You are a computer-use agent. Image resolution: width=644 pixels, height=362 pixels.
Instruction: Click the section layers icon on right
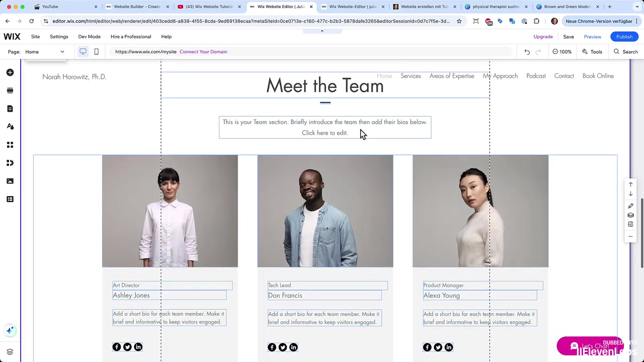[x=630, y=215]
